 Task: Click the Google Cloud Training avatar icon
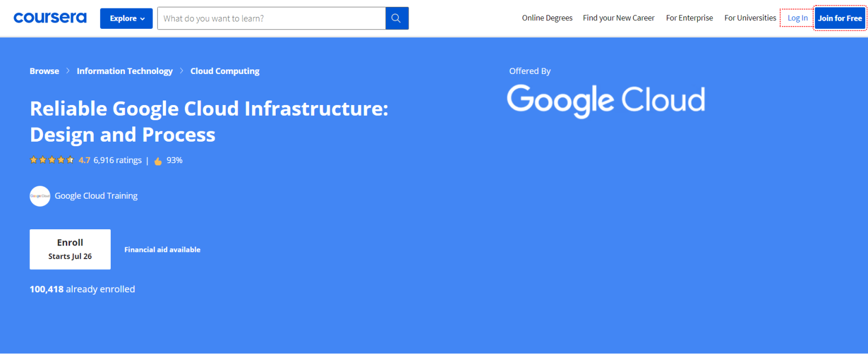point(40,196)
